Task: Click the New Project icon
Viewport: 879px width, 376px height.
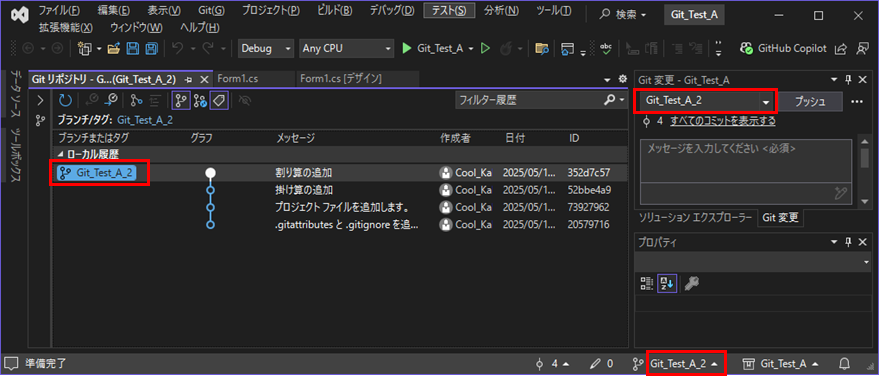Action: click(85, 49)
